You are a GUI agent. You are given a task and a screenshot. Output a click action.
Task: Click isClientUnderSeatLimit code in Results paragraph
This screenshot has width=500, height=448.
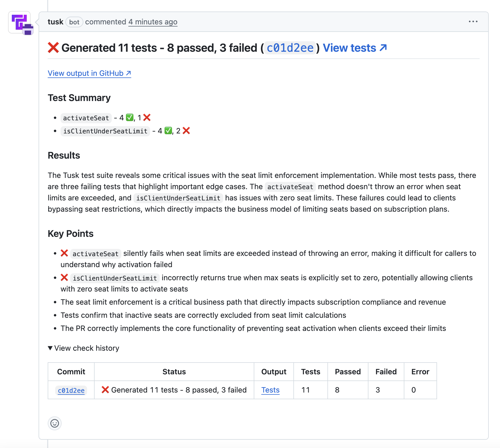click(x=178, y=198)
